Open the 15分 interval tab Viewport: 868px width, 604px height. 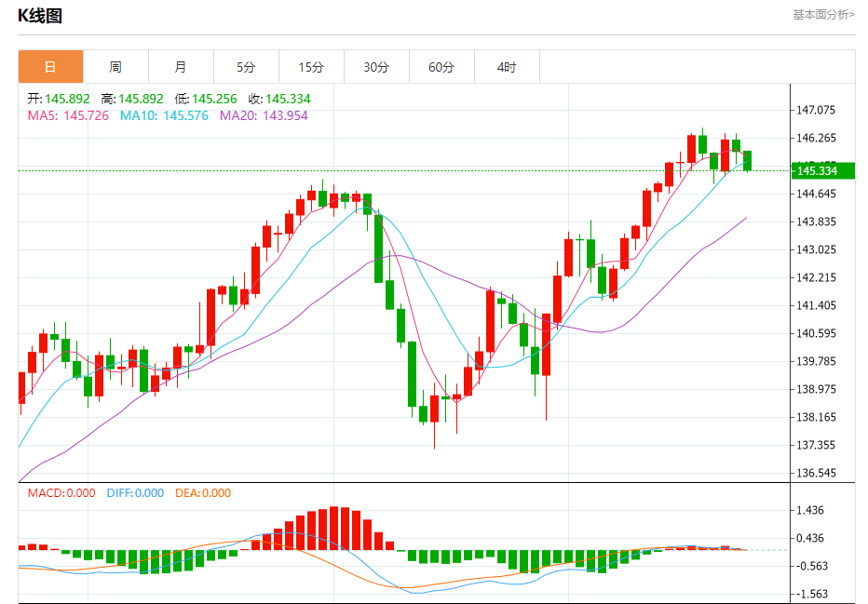312,67
